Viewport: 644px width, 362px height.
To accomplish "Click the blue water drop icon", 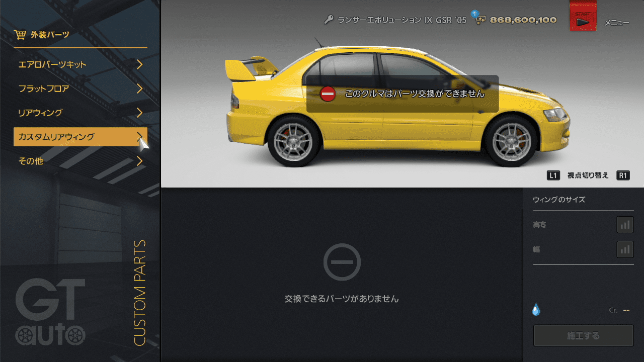I will point(536,309).
